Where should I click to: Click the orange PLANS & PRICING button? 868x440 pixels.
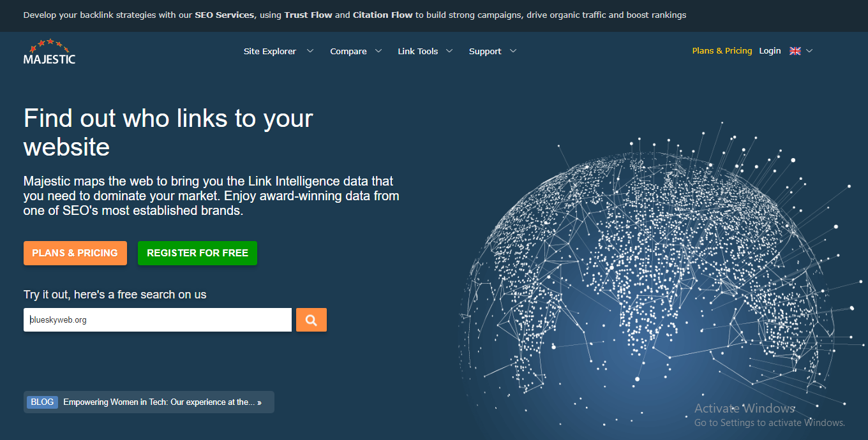(x=75, y=253)
